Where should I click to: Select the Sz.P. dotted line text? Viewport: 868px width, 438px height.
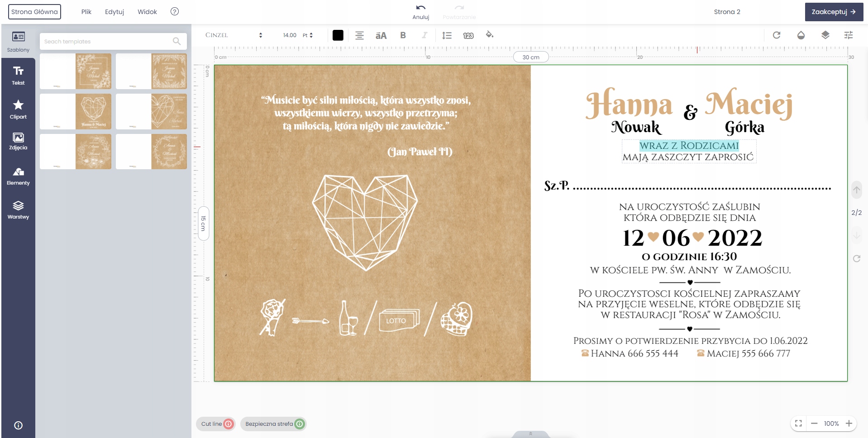click(x=687, y=186)
